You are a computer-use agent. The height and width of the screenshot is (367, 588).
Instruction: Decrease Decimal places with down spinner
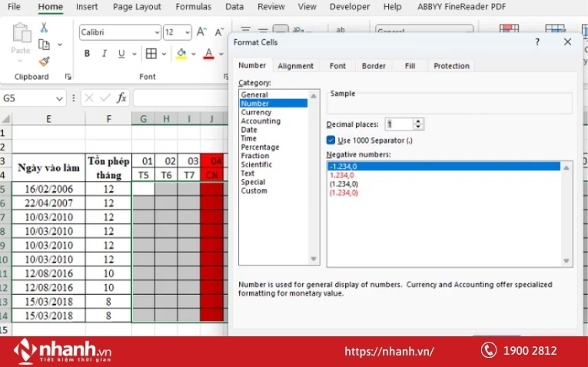tap(418, 127)
